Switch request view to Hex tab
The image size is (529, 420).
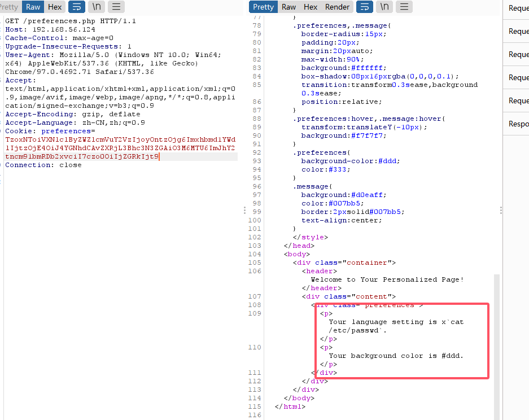(55, 7)
